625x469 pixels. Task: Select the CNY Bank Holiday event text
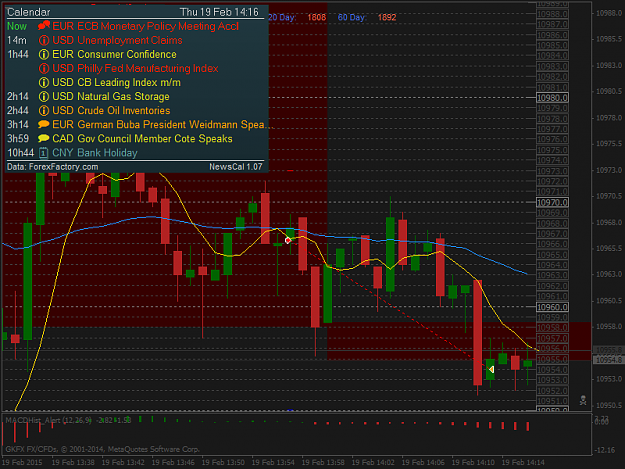[x=95, y=153]
